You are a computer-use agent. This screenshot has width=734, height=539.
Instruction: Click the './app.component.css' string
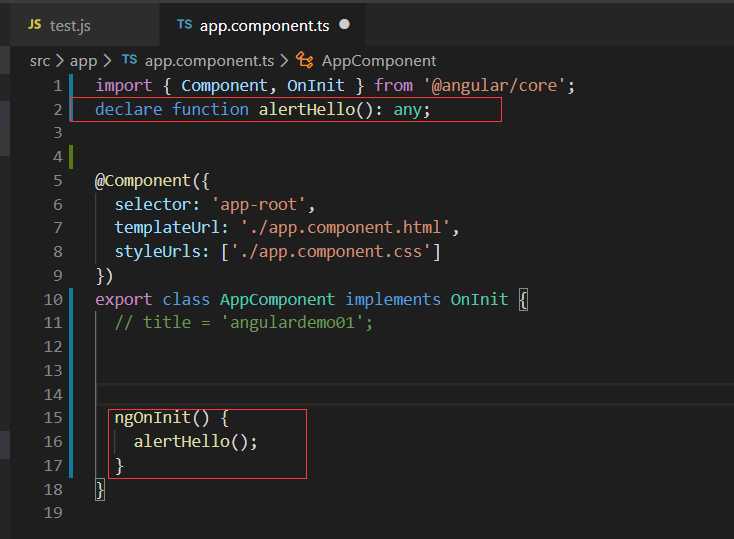click(x=330, y=251)
